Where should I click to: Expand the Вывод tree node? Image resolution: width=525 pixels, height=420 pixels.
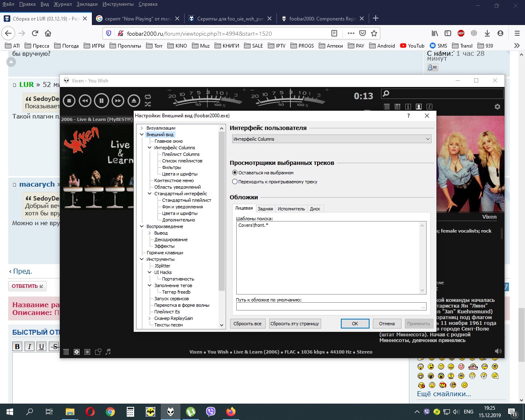click(x=150, y=233)
